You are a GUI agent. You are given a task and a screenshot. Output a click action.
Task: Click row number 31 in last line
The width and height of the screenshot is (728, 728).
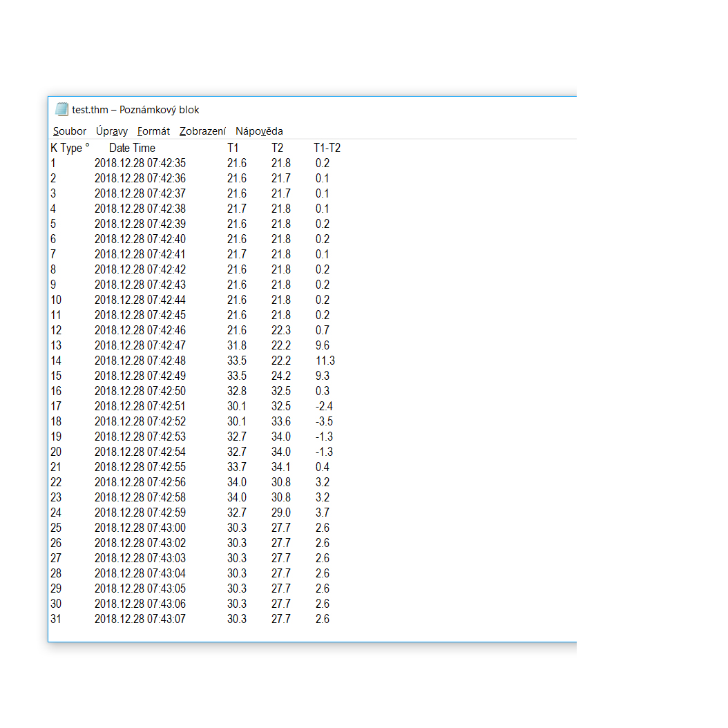coord(56,619)
